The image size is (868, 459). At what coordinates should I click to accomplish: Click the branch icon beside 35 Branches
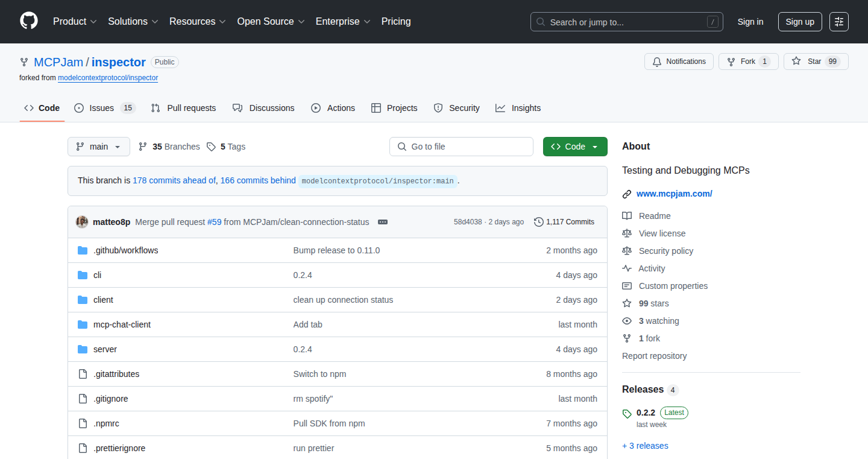pos(143,147)
